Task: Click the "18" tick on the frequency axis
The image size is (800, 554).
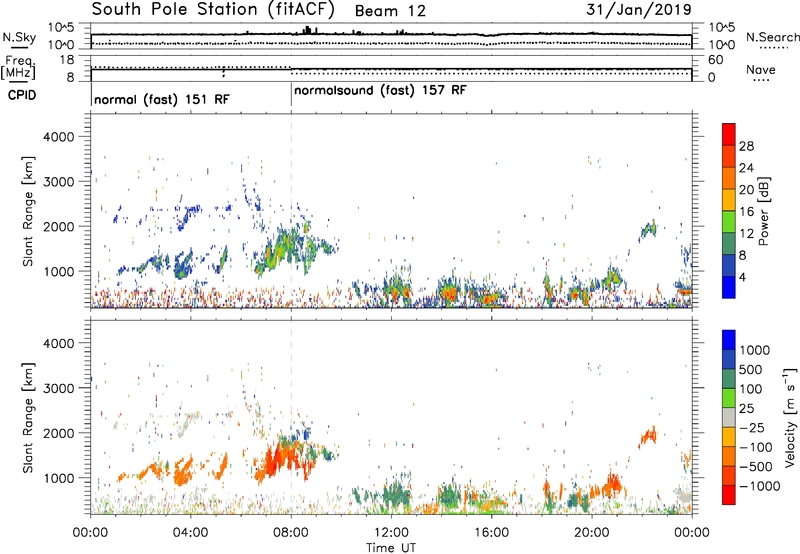Action: coord(67,60)
